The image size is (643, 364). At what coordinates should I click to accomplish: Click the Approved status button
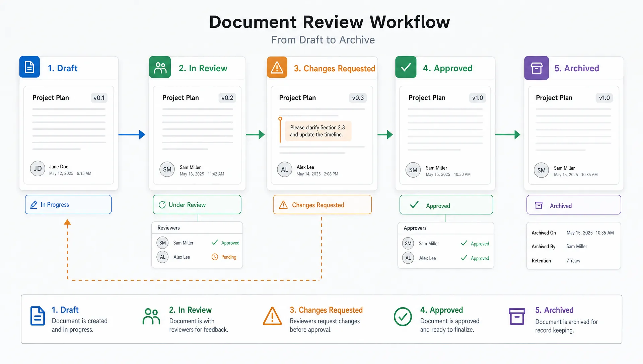(x=446, y=205)
